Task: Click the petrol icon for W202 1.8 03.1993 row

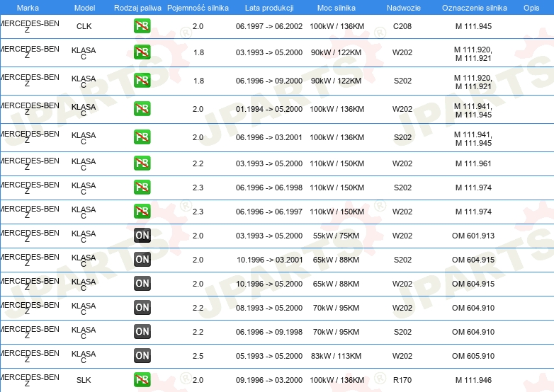Action: [142, 52]
